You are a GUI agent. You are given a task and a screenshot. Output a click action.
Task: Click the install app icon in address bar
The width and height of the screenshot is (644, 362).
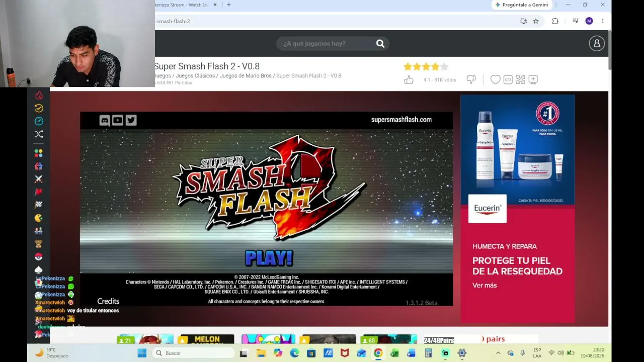tap(524, 21)
